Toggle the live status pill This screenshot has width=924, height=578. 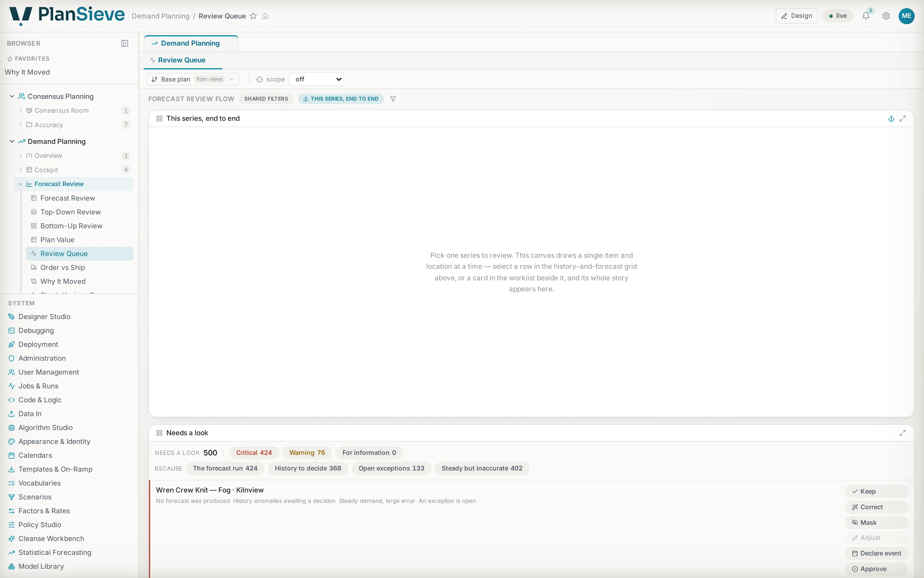[x=838, y=16]
